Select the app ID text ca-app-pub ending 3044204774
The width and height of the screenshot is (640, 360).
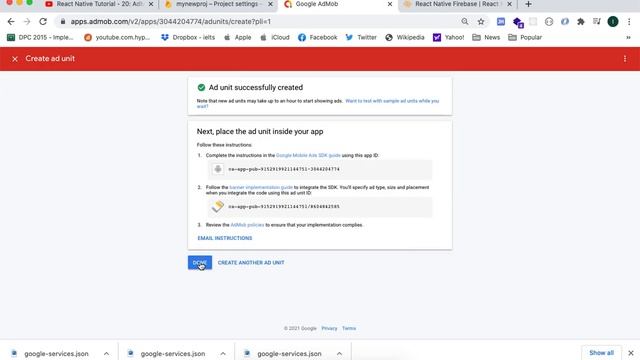[x=284, y=169]
